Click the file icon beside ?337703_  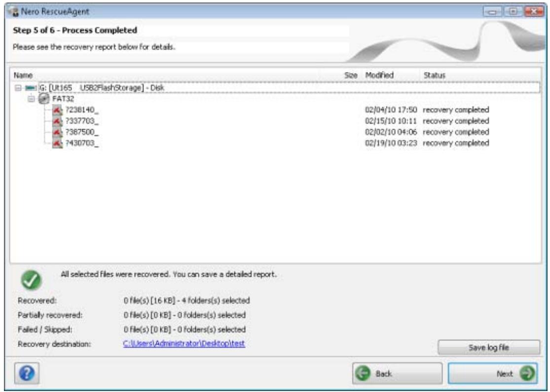click(57, 121)
